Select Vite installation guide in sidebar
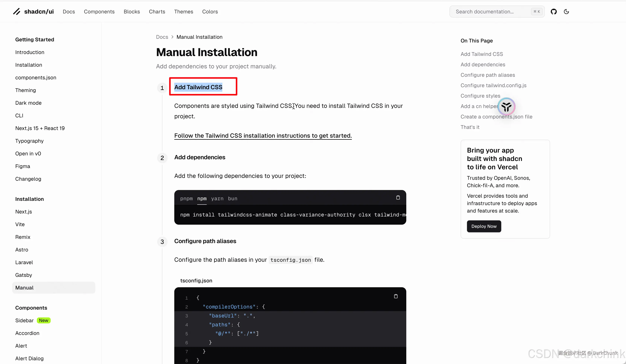626x364 pixels. (20, 224)
